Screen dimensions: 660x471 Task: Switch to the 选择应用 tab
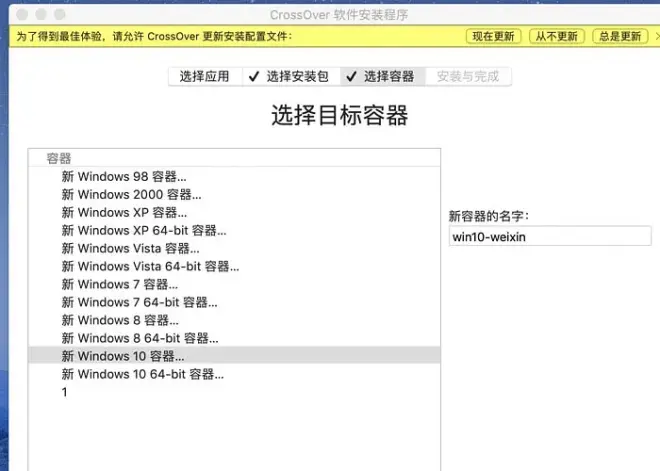[x=205, y=77]
